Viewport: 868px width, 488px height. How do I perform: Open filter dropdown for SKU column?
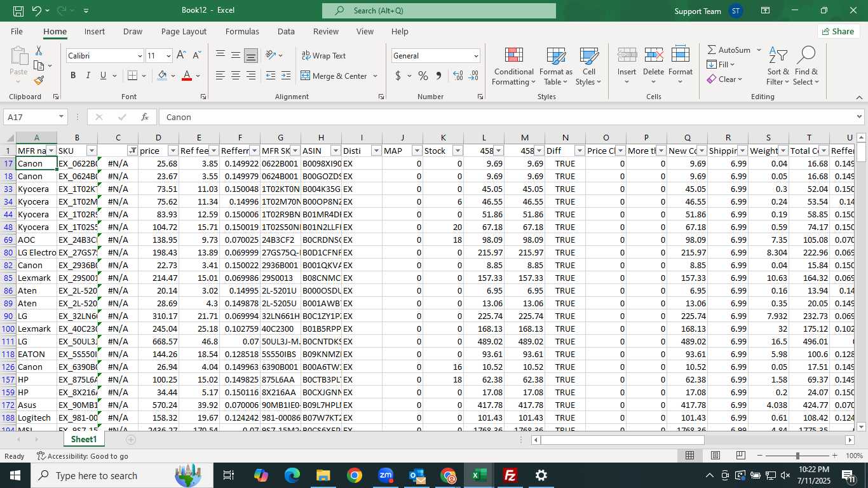[x=92, y=151]
